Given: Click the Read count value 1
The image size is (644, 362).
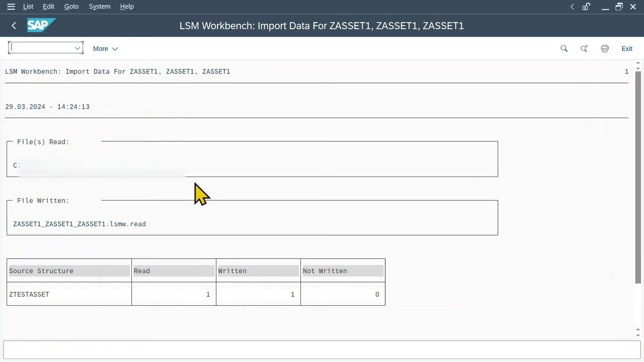Looking at the screenshot, I should [x=208, y=294].
